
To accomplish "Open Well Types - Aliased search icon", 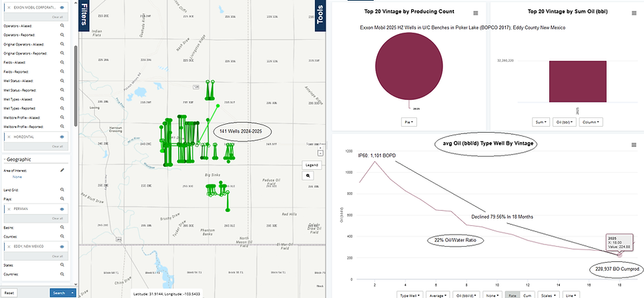I will [63, 99].
